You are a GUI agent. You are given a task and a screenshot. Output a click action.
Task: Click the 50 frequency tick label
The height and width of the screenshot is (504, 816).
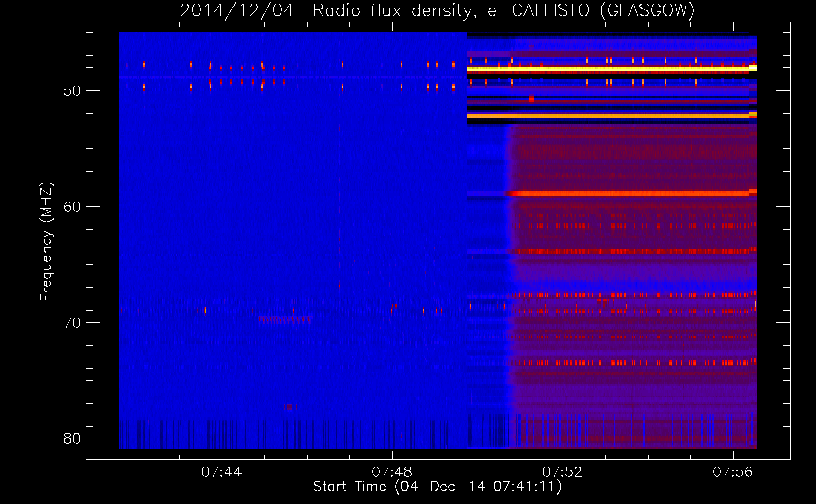pos(72,91)
